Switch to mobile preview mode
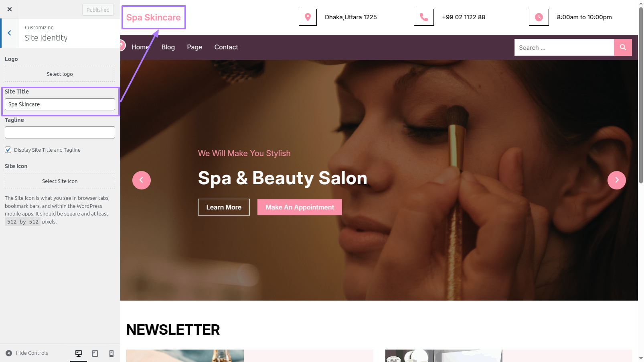Screen dimensions: 644x362 (111, 353)
